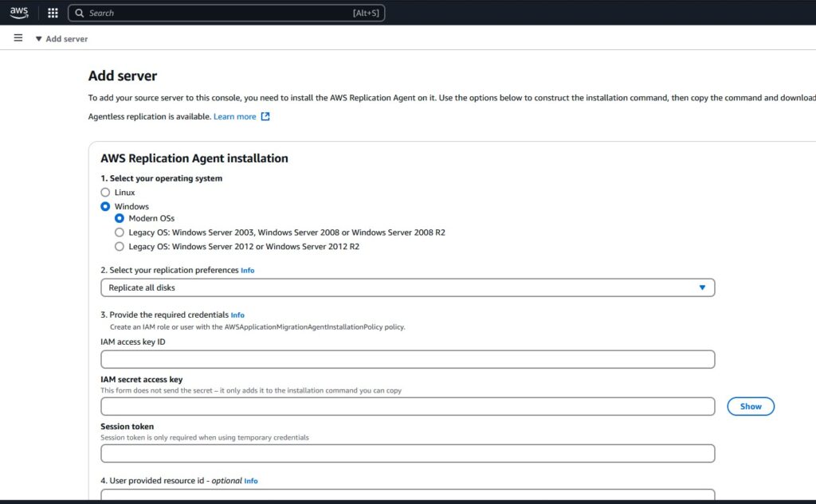Click the Add server page heading
This screenshot has width=816, height=504.
122,76
